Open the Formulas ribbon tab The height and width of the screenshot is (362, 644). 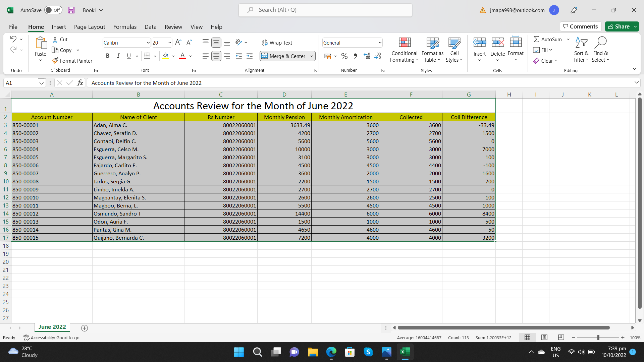[x=125, y=27]
